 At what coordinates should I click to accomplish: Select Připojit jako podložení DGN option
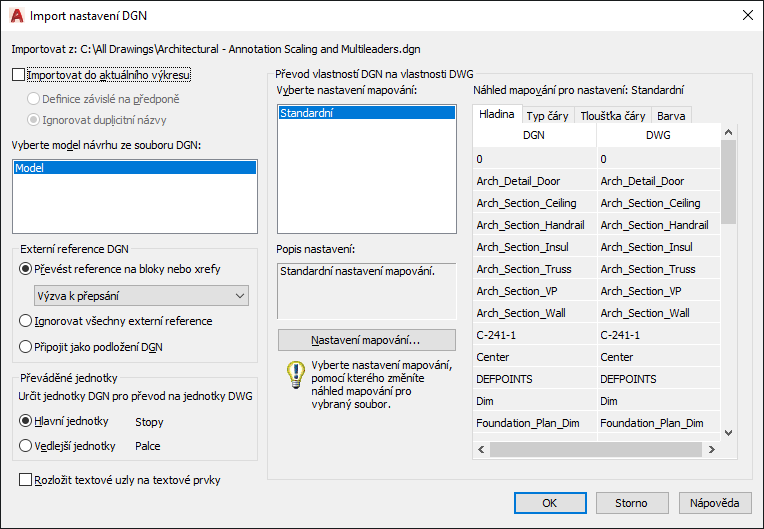click(25, 347)
